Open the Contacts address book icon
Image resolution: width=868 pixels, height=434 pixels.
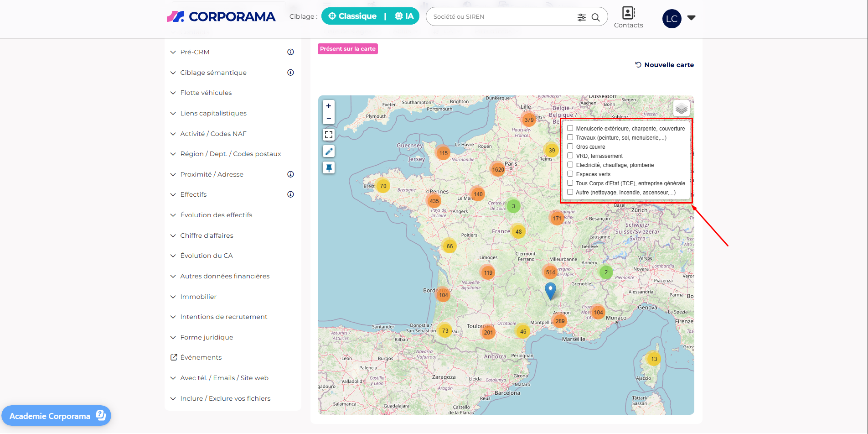pyautogui.click(x=628, y=13)
